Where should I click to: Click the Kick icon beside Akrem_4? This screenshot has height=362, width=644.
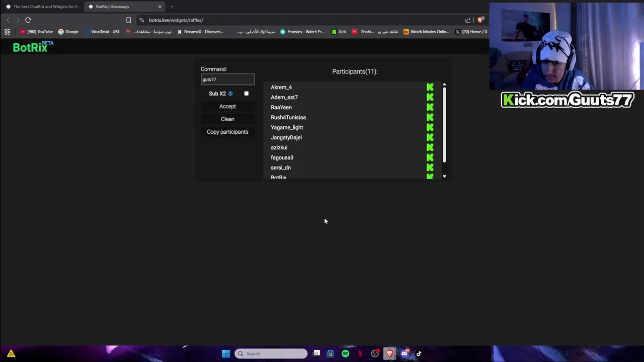(x=430, y=87)
